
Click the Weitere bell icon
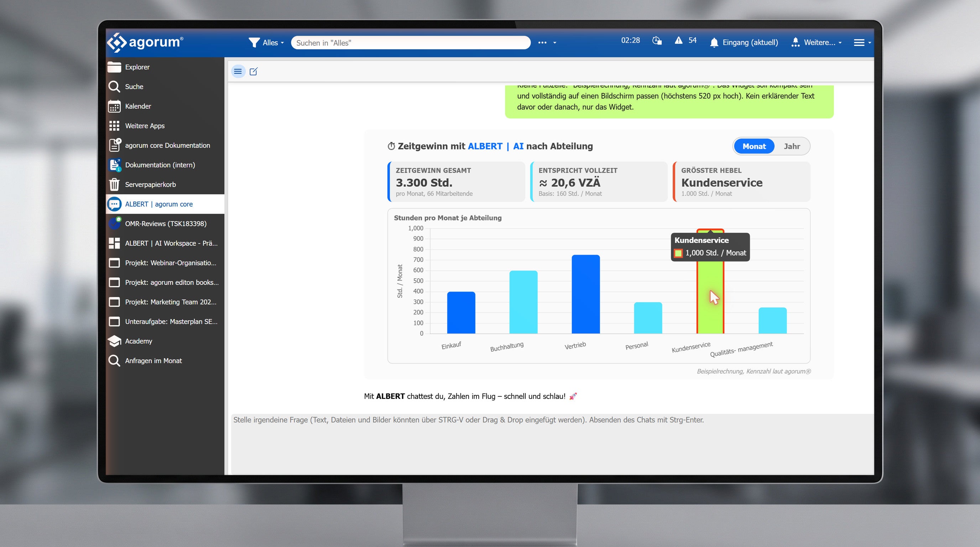(795, 43)
